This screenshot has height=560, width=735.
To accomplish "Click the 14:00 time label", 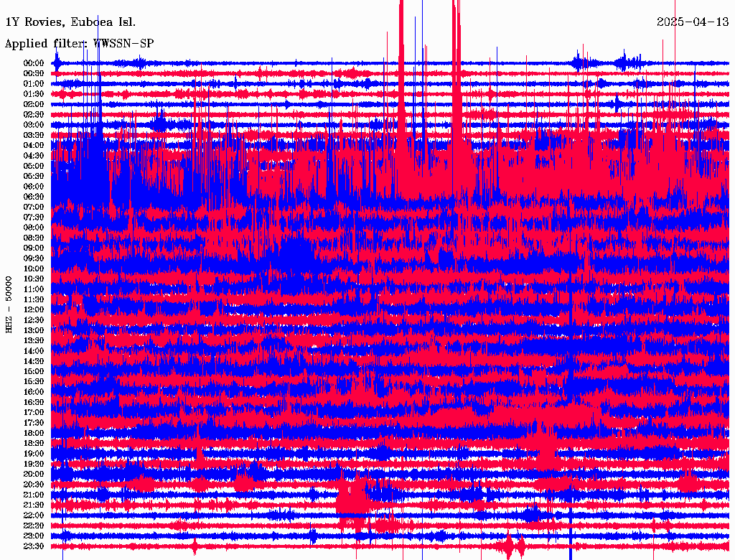I will (x=34, y=351).
